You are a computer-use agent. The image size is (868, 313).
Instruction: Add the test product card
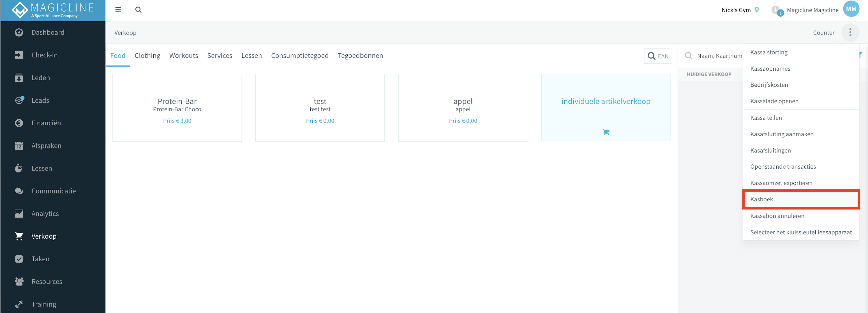click(320, 107)
